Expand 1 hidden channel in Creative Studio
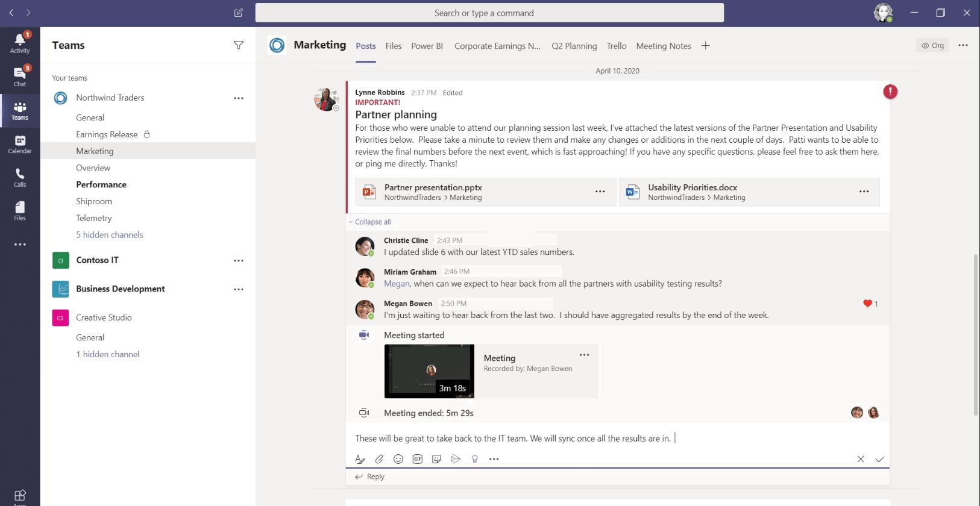The height and width of the screenshot is (506, 980). [x=108, y=354]
